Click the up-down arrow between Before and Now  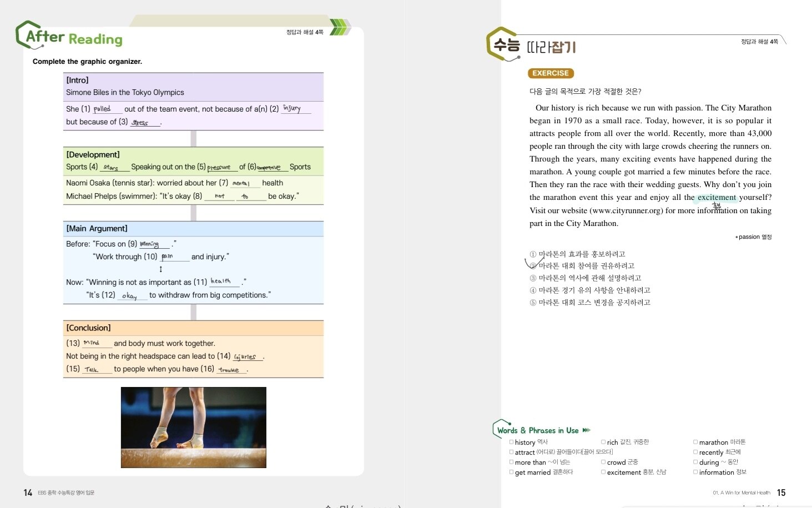coord(161,269)
